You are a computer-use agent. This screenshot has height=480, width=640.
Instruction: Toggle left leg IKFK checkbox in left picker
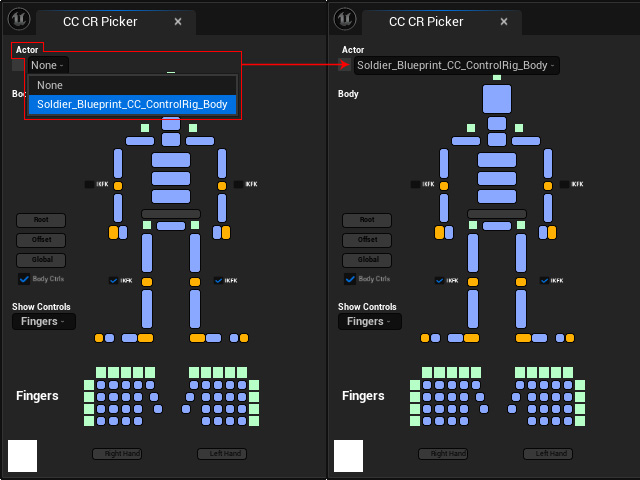point(218,280)
